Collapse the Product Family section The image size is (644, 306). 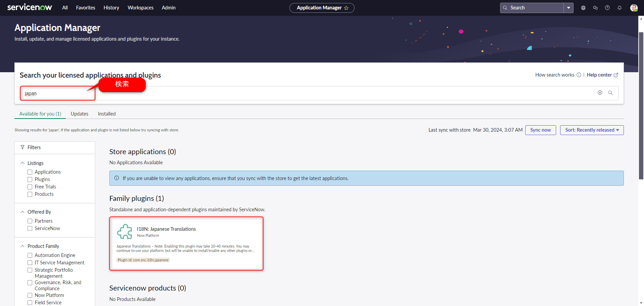(22, 246)
